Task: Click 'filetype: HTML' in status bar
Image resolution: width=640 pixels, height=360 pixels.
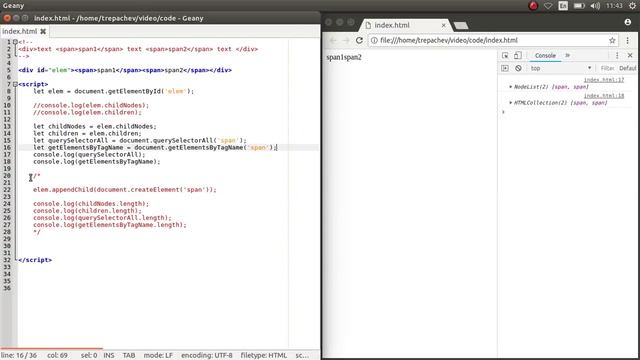Action: [x=264, y=356]
